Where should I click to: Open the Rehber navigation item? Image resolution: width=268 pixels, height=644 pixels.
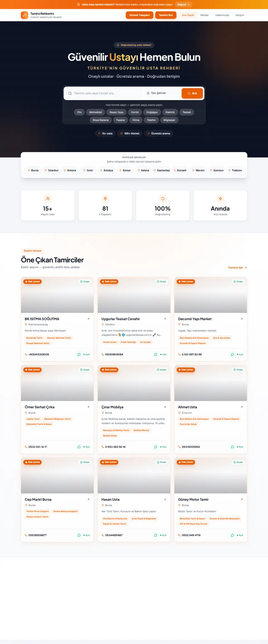[x=205, y=15]
